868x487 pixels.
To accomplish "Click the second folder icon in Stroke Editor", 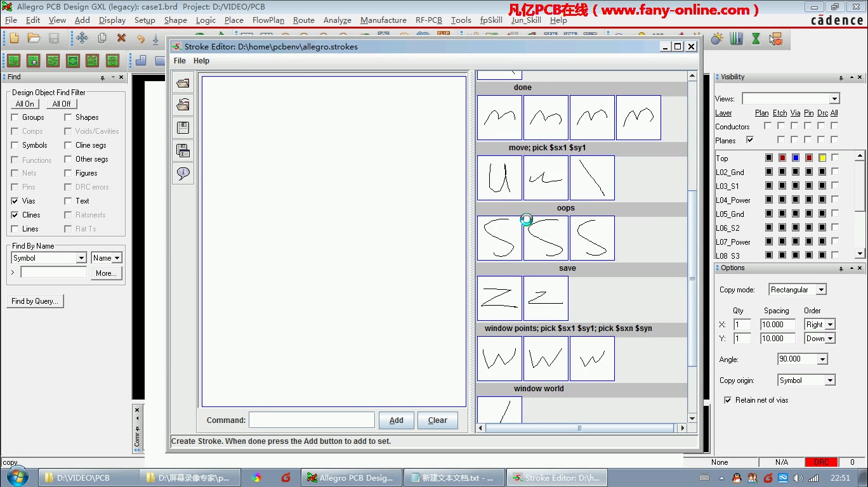I will pos(183,105).
